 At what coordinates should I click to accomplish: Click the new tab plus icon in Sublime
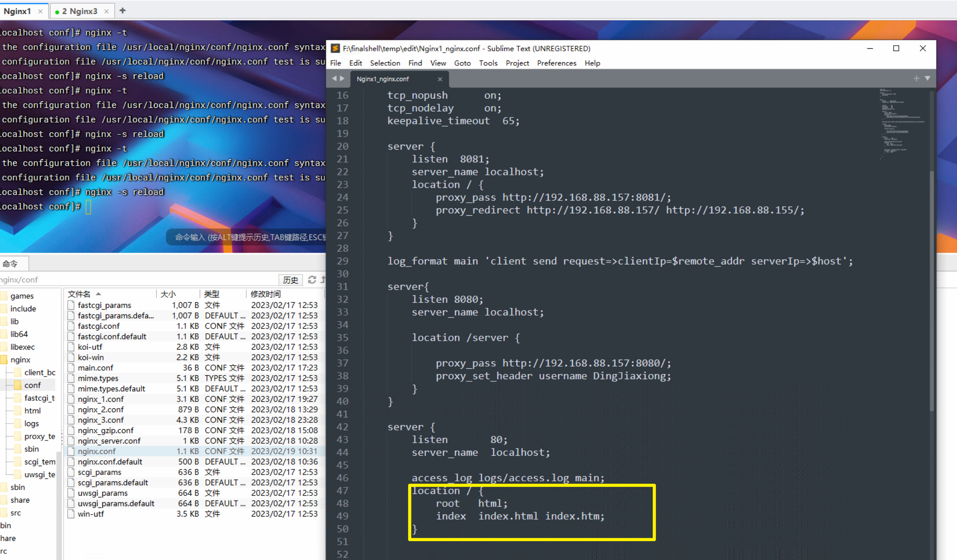tap(916, 78)
